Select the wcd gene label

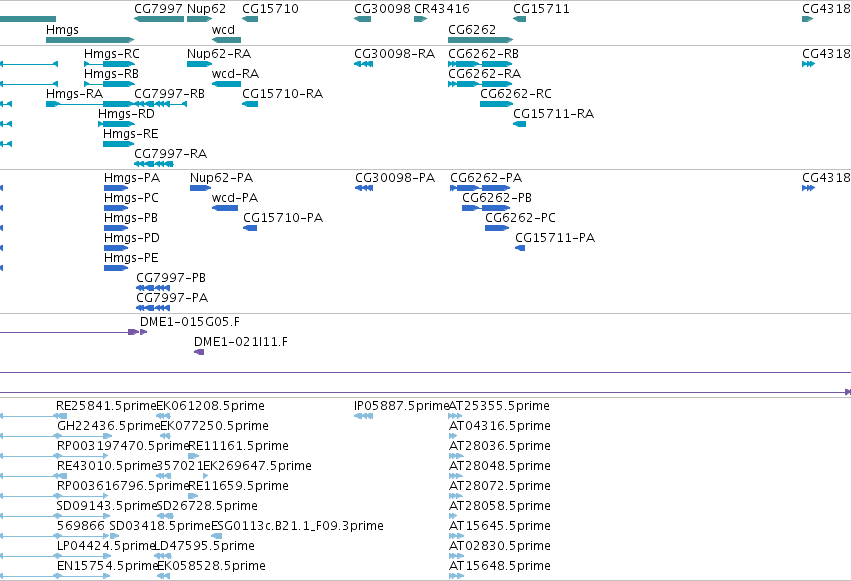pos(223,29)
